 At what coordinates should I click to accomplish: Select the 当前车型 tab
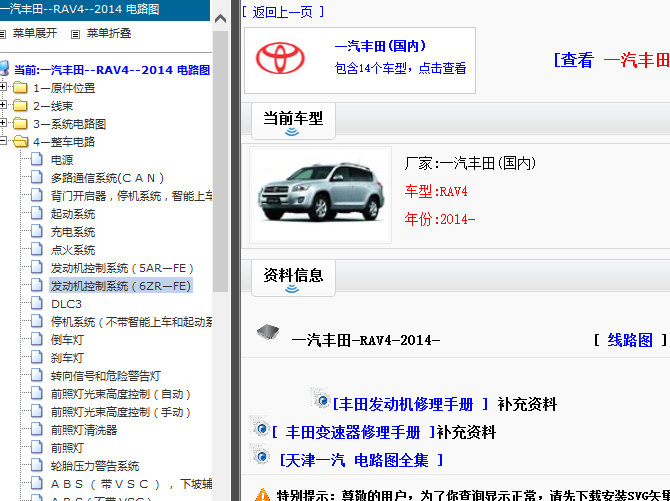293,121
